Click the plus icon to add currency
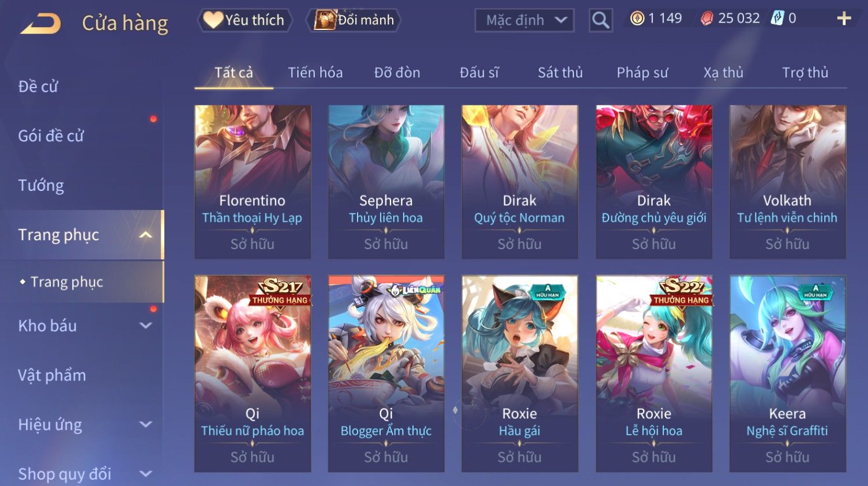 point(844,18)
